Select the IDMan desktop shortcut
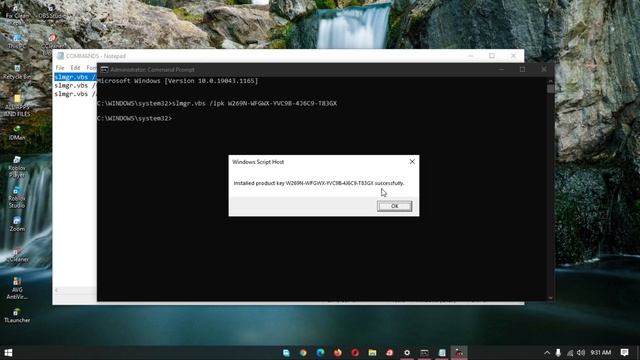The height and width of the screenshot is (360, 640). click(x=17, y=133)
